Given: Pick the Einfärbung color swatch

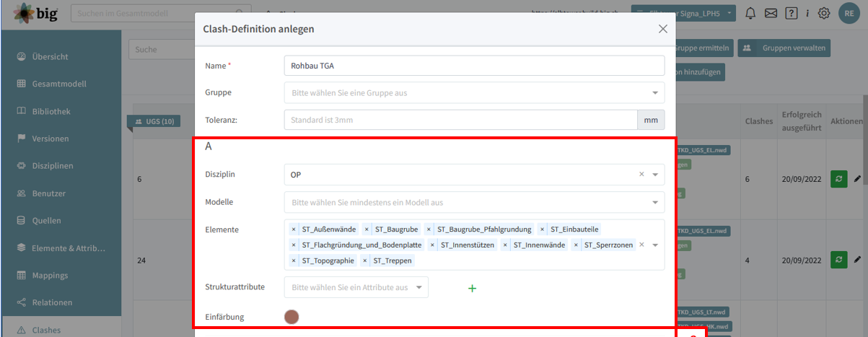Looking at the screenshot, I should [x=291, y=316].
